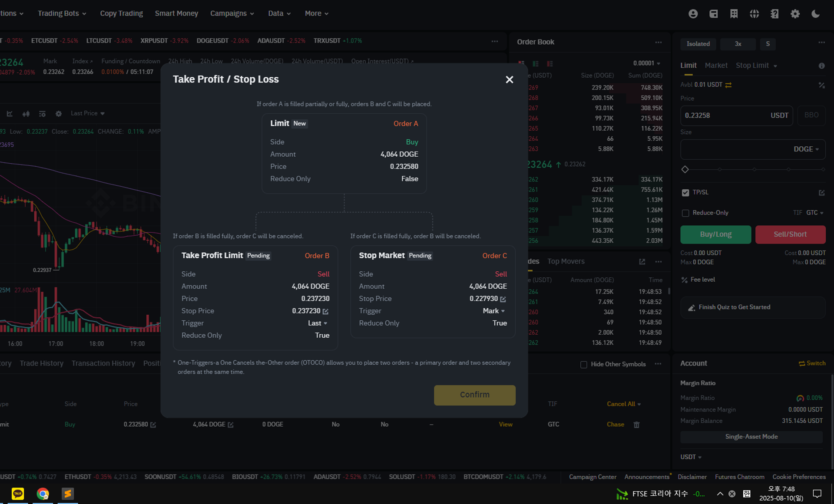Viewport: 834px width, 504px height.
Task: Delete the open order with trash icon
Action: pos(636,425)
